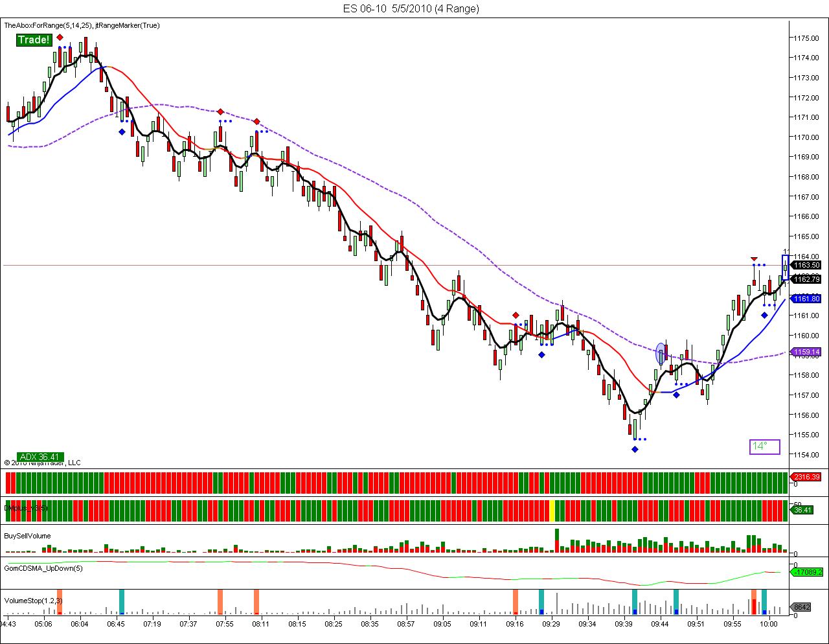Click the blue diamond below the 06:45 candle near 1170
The image size is (829, 644).
tap(122, 132)
